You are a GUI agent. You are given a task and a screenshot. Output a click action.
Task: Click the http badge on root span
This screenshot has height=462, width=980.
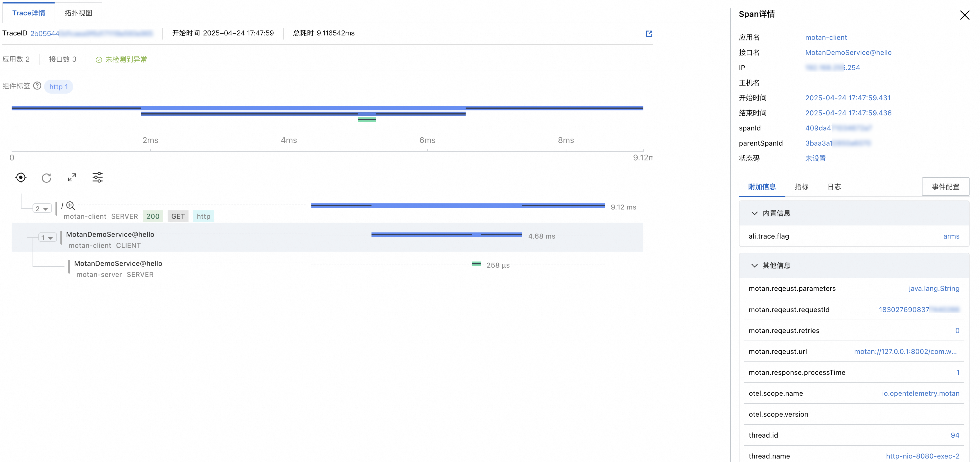tap(203, 216)
